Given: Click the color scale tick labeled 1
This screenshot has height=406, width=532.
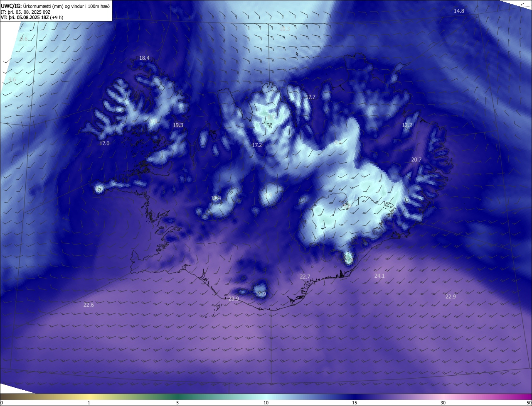Looking at the screenshot, I should (x=89, y=403).
